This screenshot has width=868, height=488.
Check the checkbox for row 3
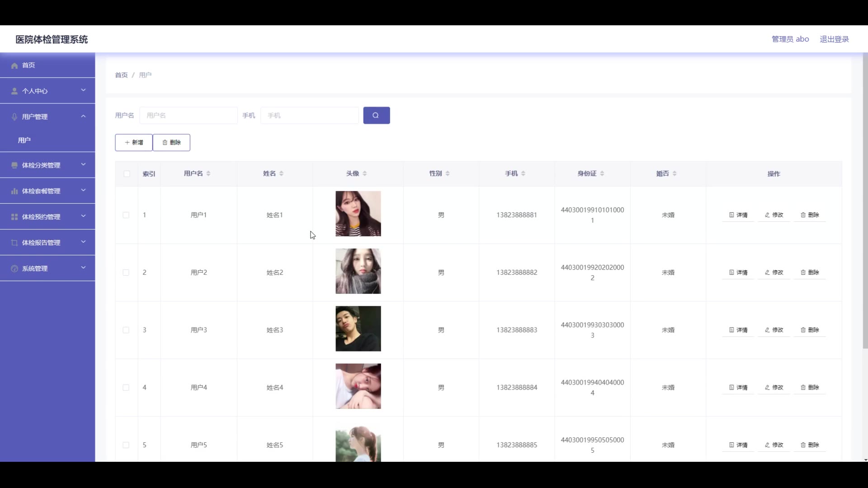pos(126,330)
